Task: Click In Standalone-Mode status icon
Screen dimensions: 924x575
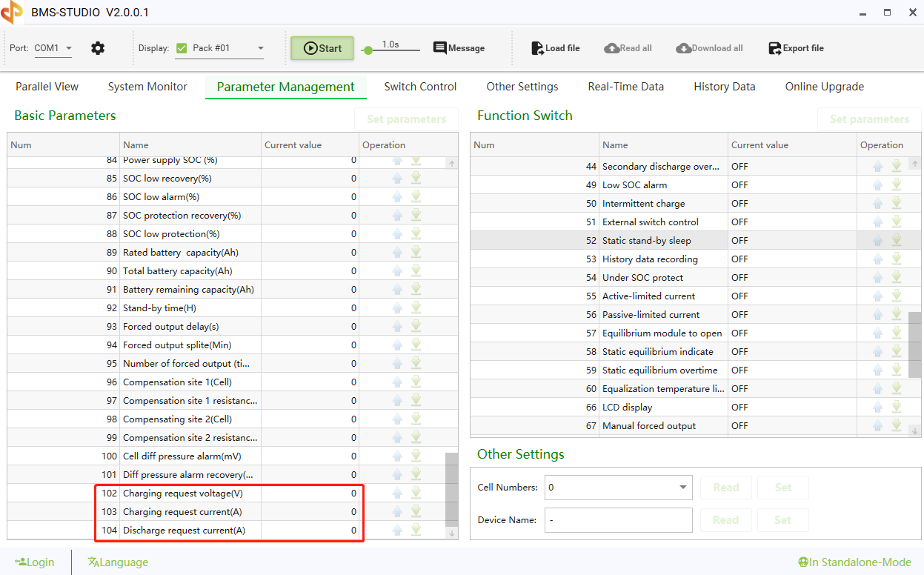Action: (x=803, y=562)
